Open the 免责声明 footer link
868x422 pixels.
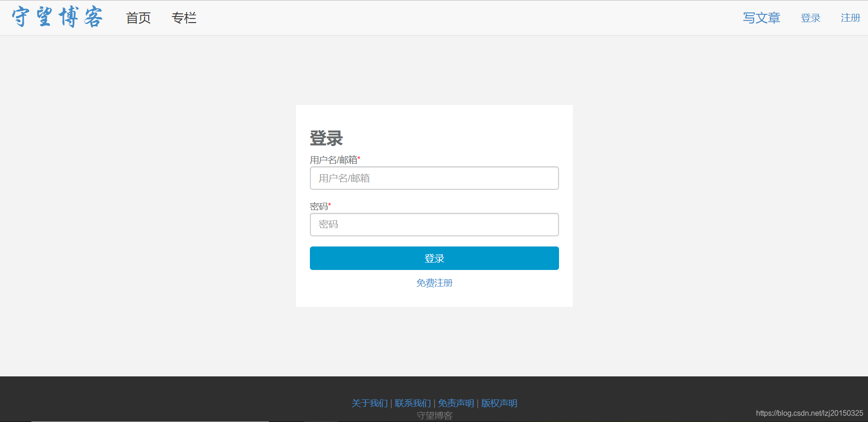tap(456, 403)
